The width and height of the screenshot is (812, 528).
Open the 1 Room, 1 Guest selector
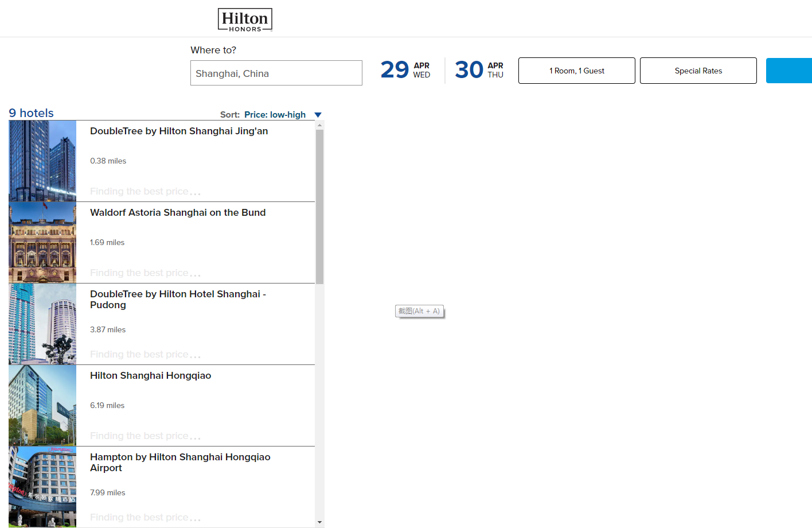(x=577, y=71)
